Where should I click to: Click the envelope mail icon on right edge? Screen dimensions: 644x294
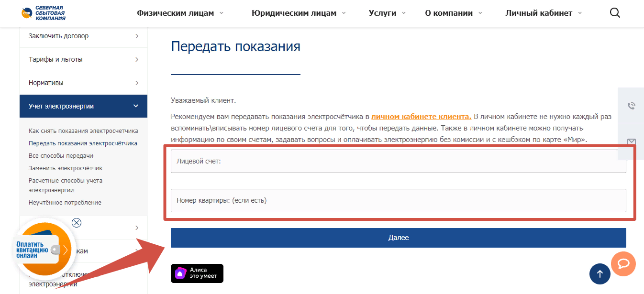pyautogui.click(x=631, y=142)
